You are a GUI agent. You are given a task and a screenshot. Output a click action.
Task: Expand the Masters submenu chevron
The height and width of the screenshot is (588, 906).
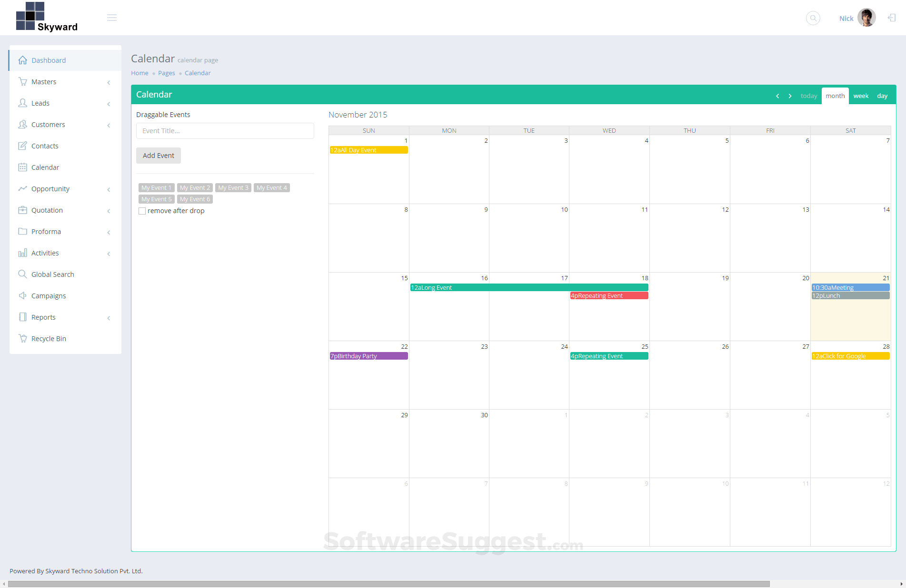tap(109, 82)
